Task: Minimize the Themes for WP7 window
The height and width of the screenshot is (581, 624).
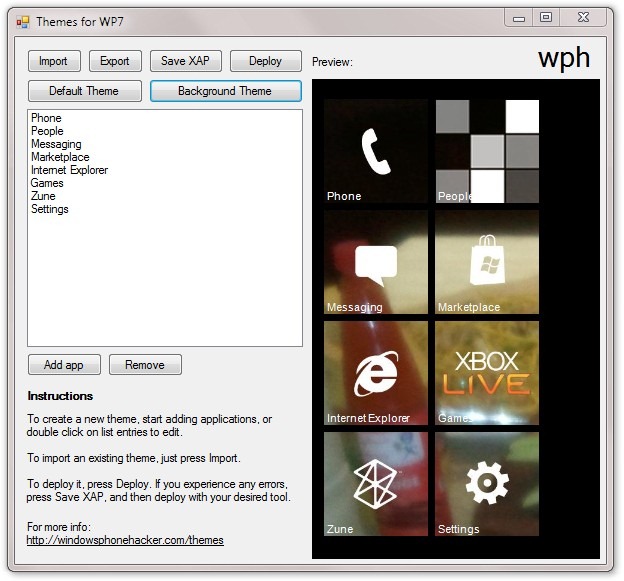Action: point(519,18)
